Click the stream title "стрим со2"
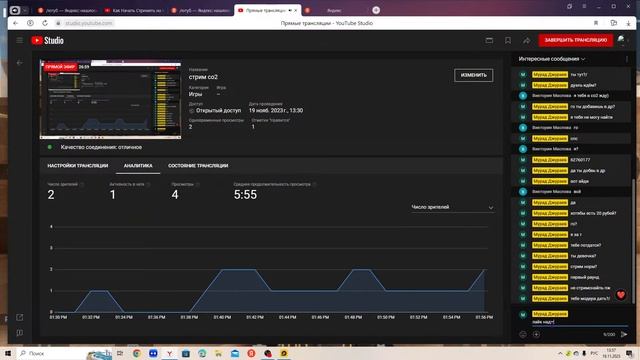 point(203,77)
